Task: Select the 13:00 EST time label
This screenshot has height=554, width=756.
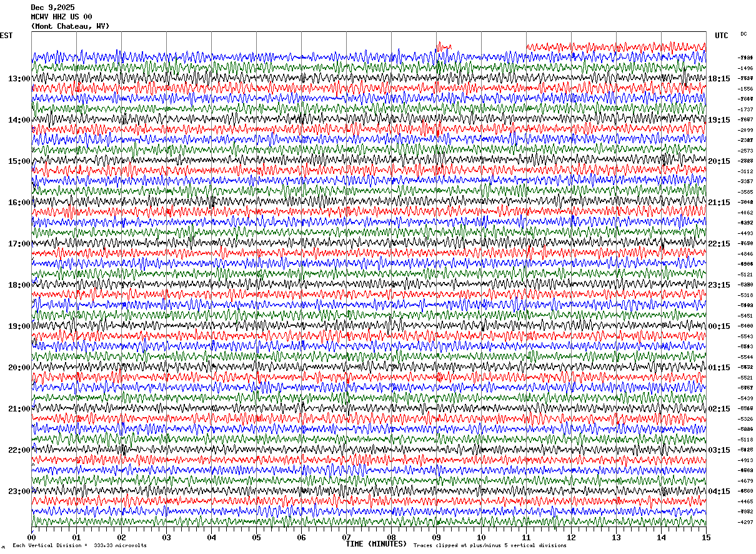Action: point(19,79)
